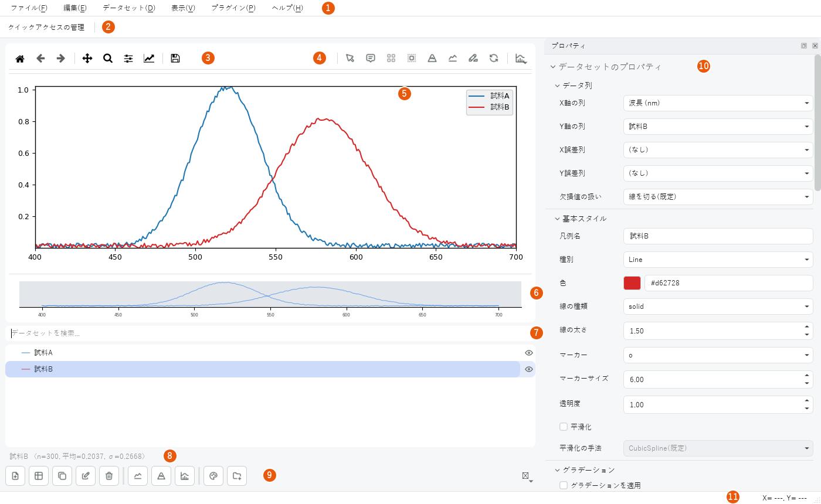The height and width of the screenshot is (504, 821).
Task: Click the forward arrow in plot toolbar
Action: [60, 59]
